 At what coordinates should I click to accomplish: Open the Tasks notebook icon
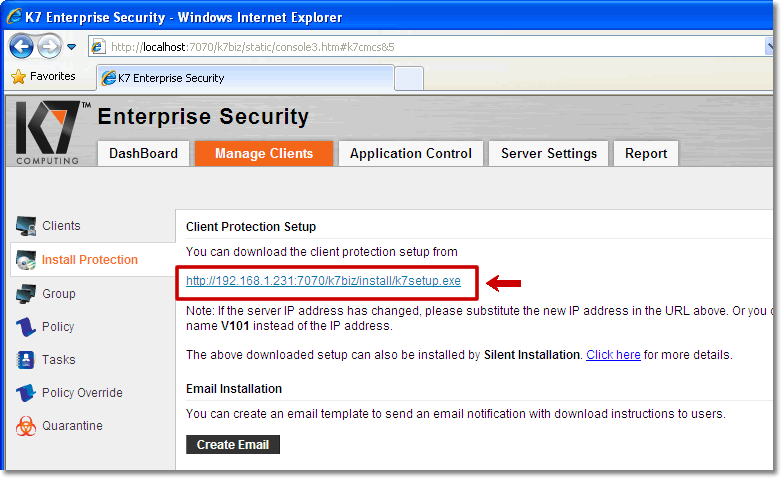25,359
